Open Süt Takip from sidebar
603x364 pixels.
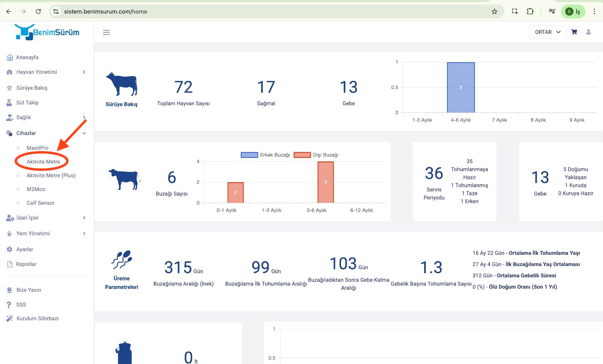[x=27, y=102]
